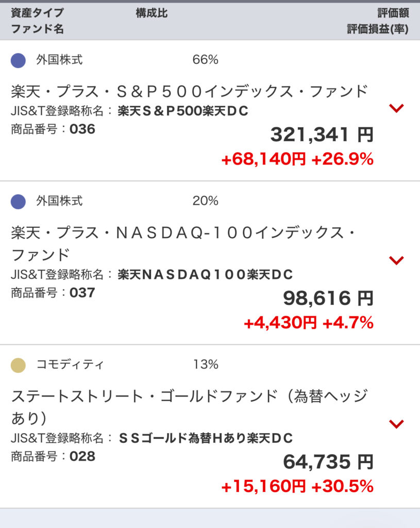Expand the S&P500 fund details chevron
Image resolution: width=420 pixels, height=528 pixels.
[x=396, y=108]
